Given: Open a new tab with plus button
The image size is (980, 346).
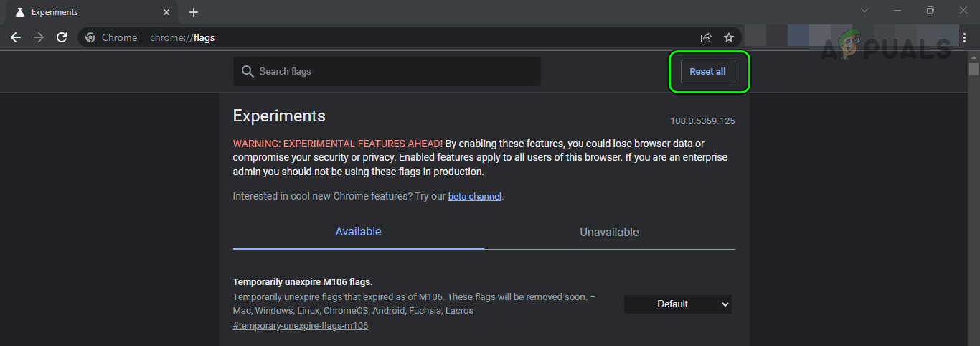Looking at the screenshot, I should coord(194,12).
